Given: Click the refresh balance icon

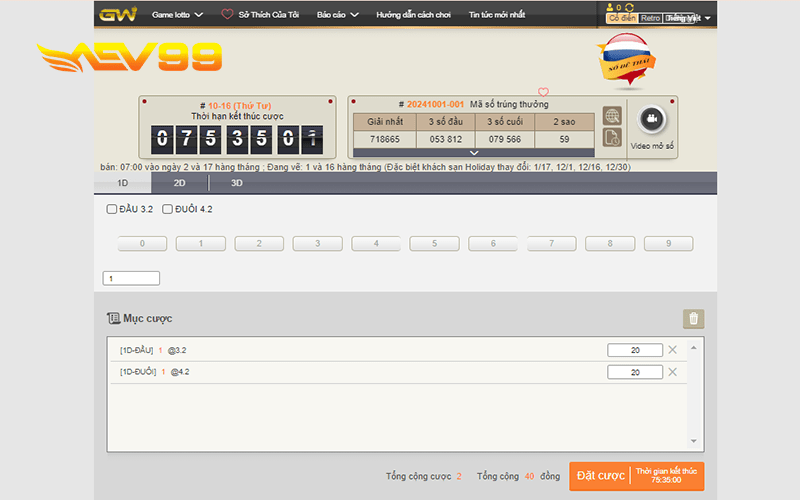Looking at the screenshot, I should 629,7.
